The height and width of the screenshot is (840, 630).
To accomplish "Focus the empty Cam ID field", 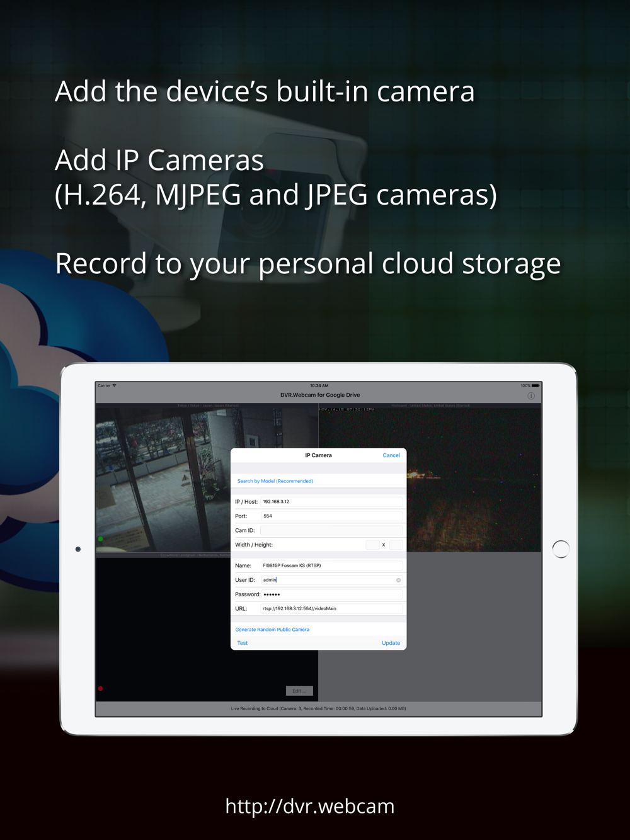I will click(331, 530).
